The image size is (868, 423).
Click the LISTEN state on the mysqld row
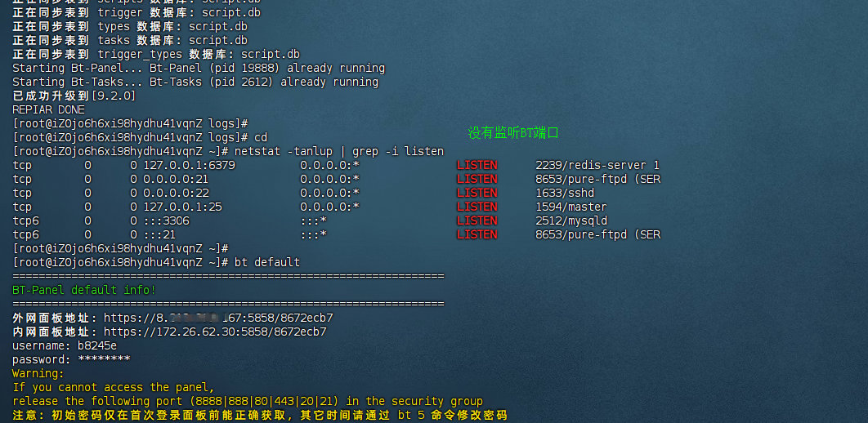[477, 220]
